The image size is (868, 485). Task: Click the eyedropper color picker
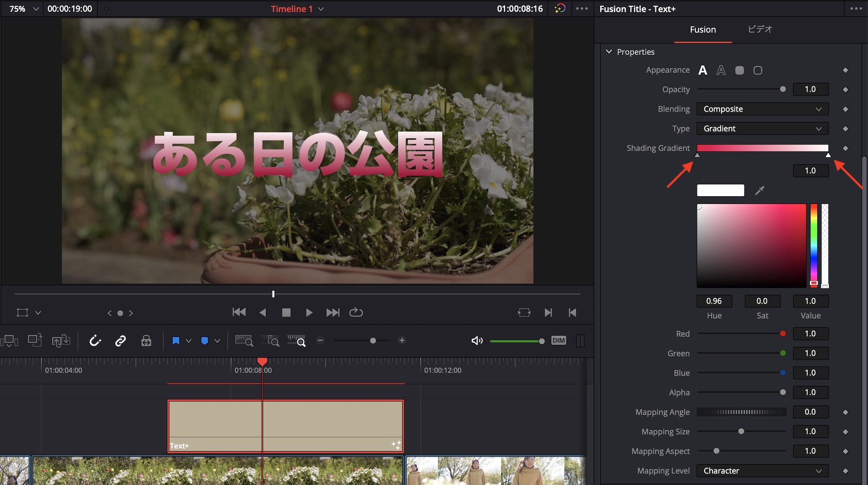(759, 191)
